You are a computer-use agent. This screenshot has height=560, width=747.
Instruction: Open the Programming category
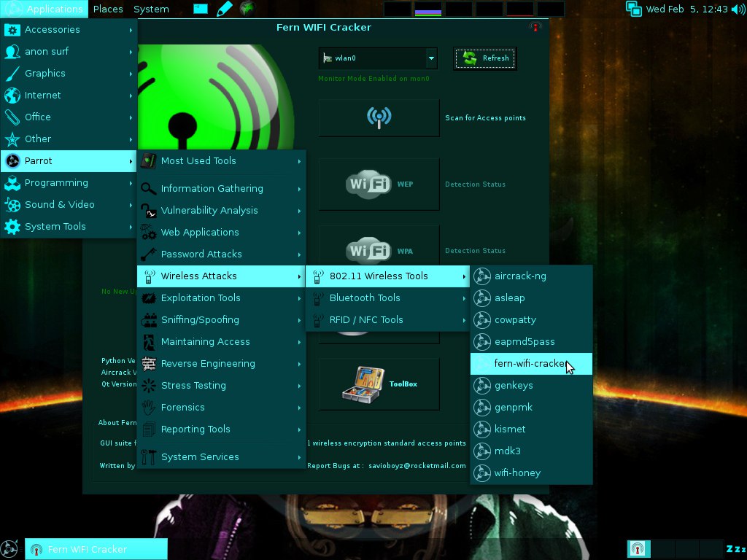pos(69,183)
